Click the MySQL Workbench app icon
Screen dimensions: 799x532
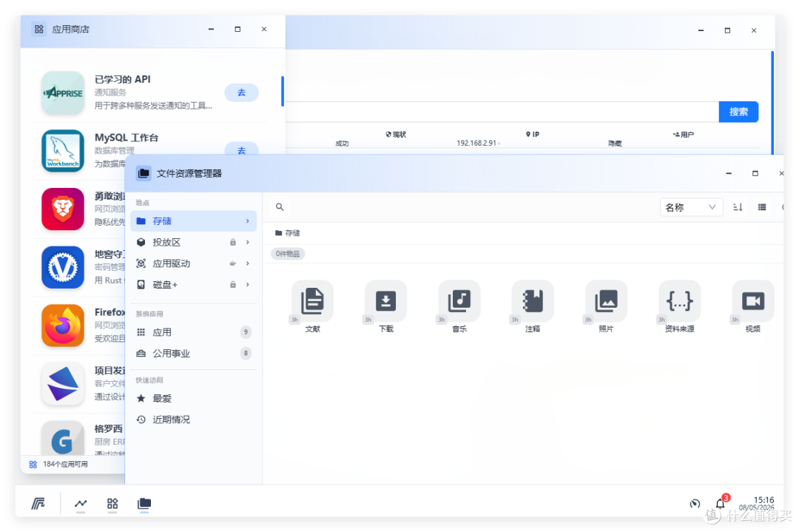[x=63, y=151]
